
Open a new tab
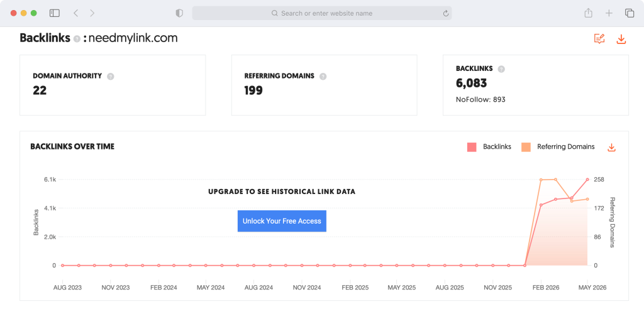[x=609, y=13]
